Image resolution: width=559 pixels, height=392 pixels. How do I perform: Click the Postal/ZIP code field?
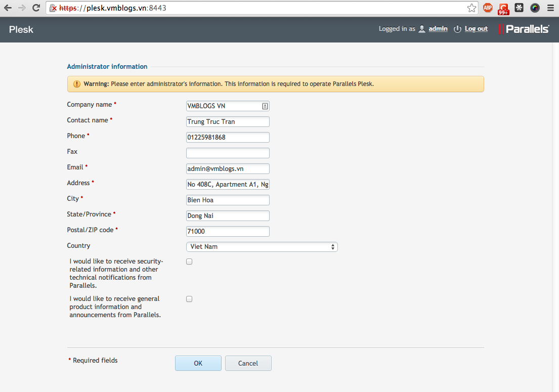pos(228,231)
